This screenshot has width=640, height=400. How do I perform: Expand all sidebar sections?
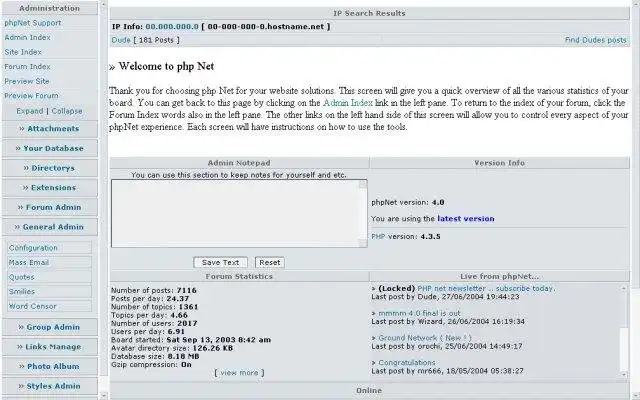click(30, 111)
